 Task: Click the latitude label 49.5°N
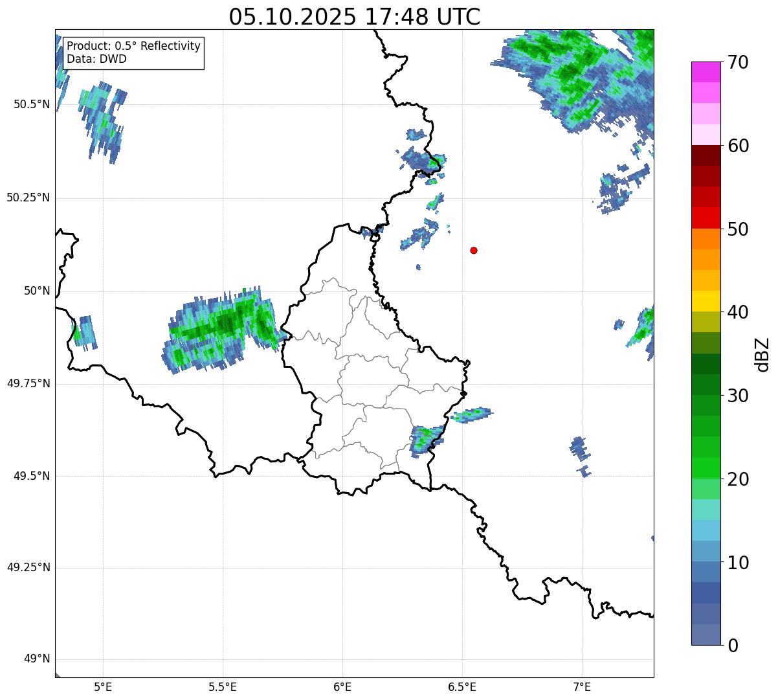[32, 476]
